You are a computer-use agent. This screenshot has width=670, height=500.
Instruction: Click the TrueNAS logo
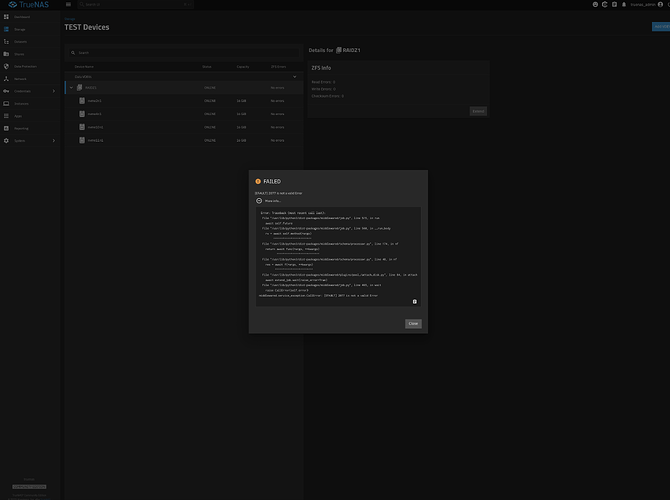29,5
